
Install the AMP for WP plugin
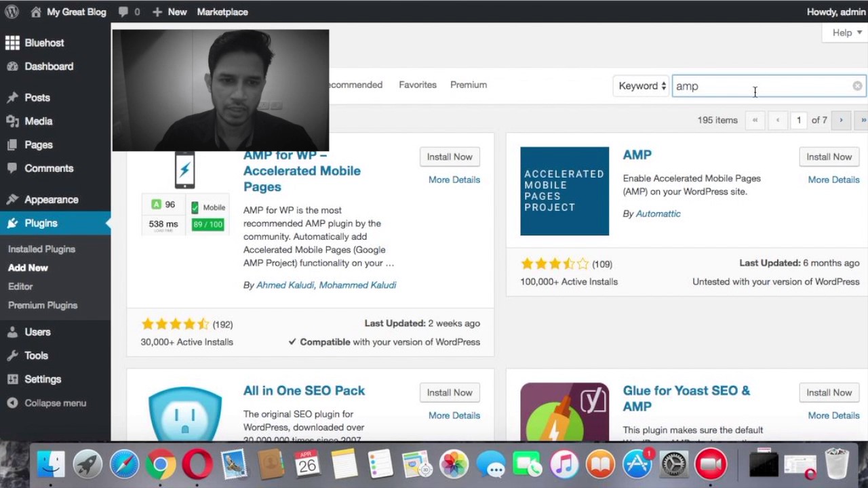pyautogui.click(x=450, y=157)
